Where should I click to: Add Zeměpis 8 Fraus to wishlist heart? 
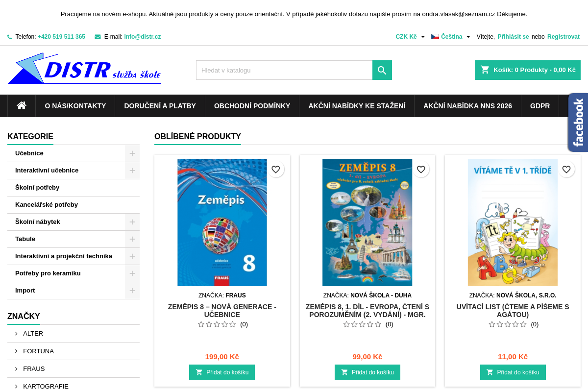276,170
